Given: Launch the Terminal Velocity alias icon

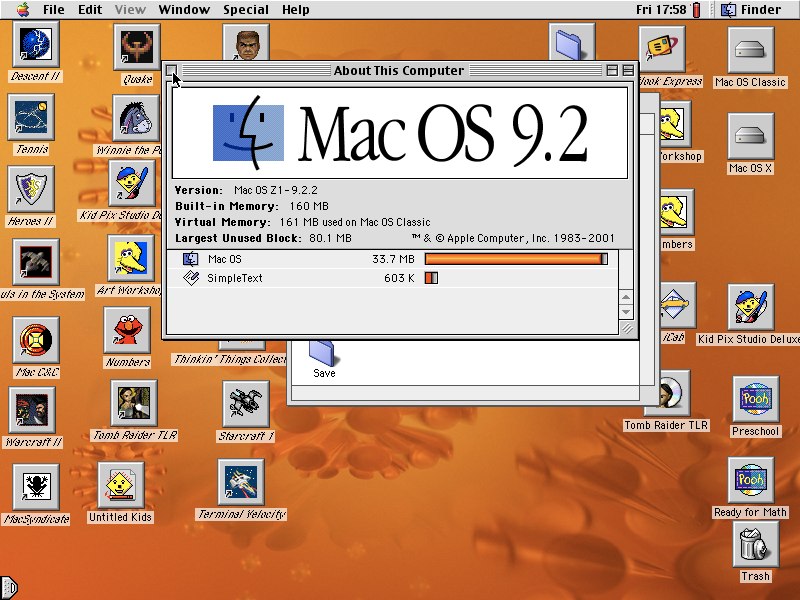Looking at the screenshot, I should coord(241,482).
